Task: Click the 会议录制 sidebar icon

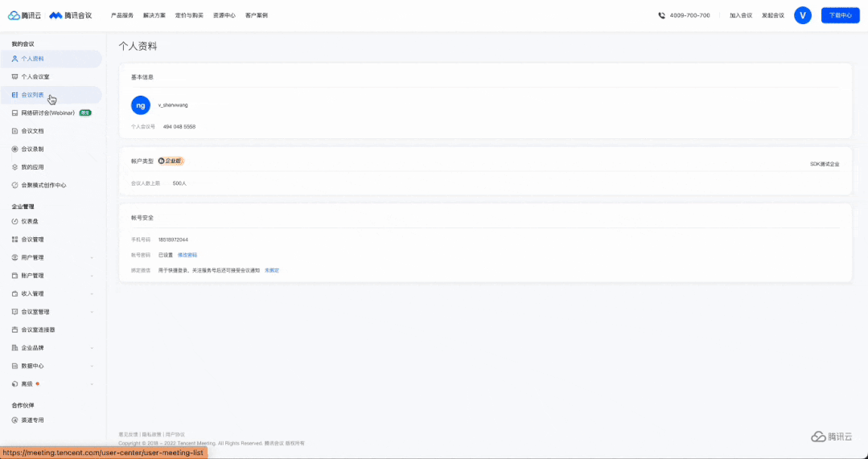Action: tap(14, 150)
